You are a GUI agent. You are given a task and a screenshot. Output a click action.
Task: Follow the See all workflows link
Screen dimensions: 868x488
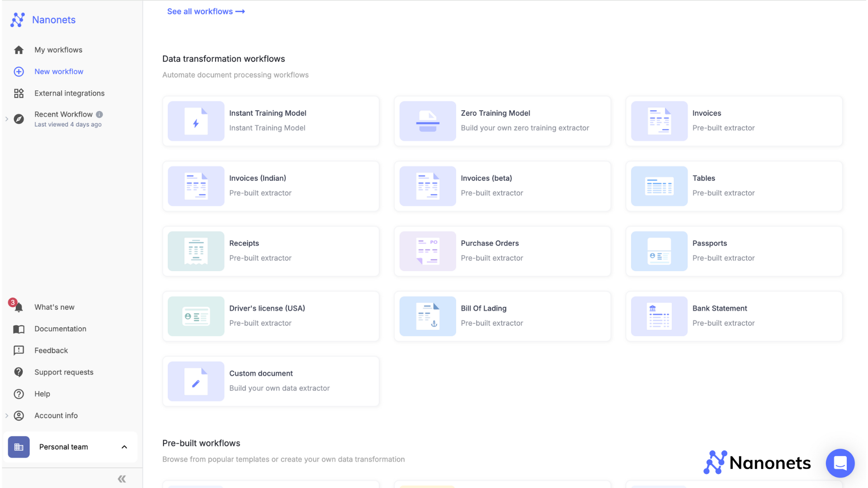[x=206, y=11]
